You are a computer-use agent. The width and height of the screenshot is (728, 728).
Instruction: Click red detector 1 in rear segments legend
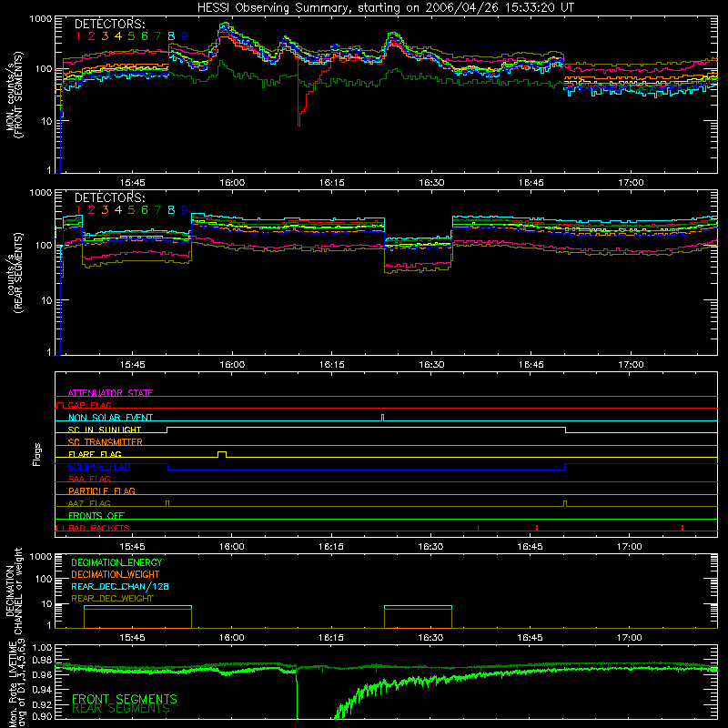[78, 210]
